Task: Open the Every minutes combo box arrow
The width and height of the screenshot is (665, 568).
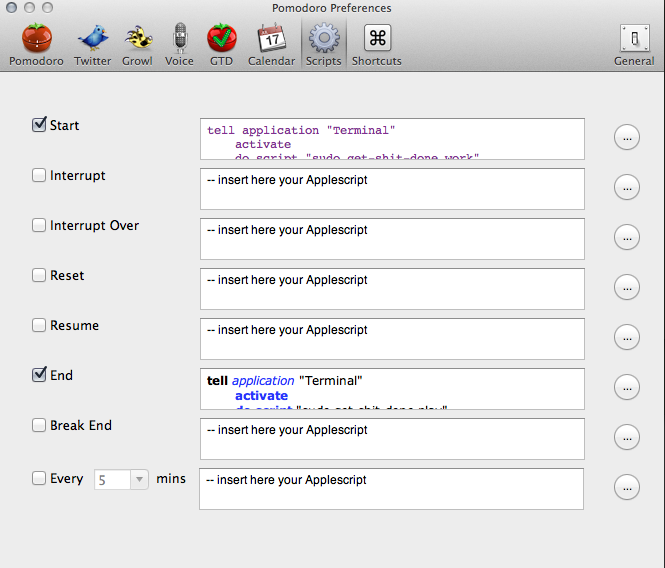Action: tap(139, 479)
